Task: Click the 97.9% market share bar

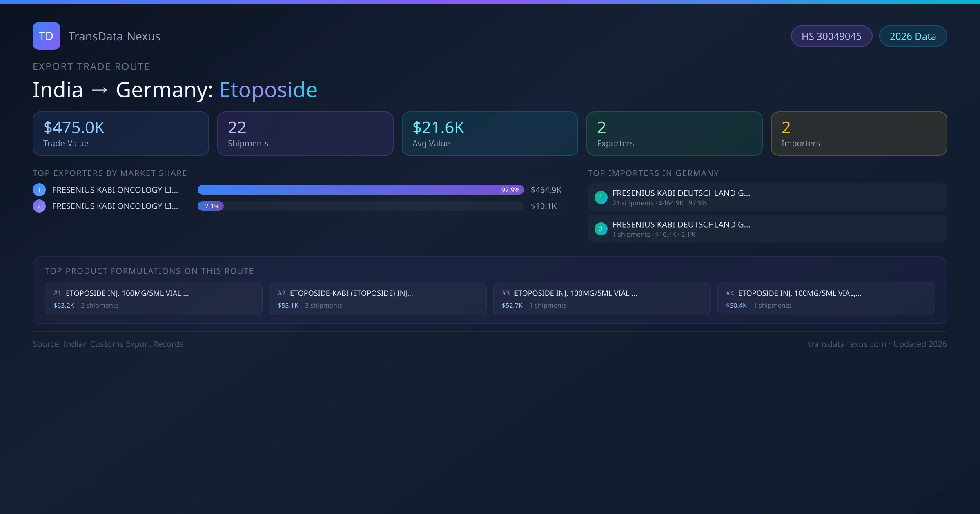Action: pyautogui.click(x=360, y=190)
